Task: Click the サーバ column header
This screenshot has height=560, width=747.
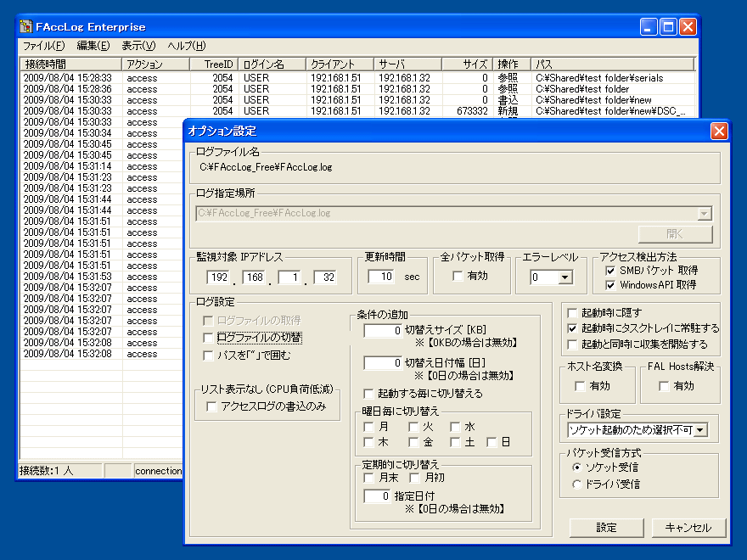Action: (x=407, y=64)
